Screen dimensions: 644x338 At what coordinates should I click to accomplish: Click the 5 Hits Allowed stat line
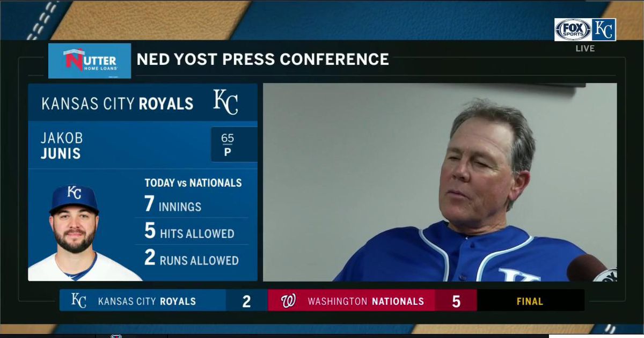[189, 231]
